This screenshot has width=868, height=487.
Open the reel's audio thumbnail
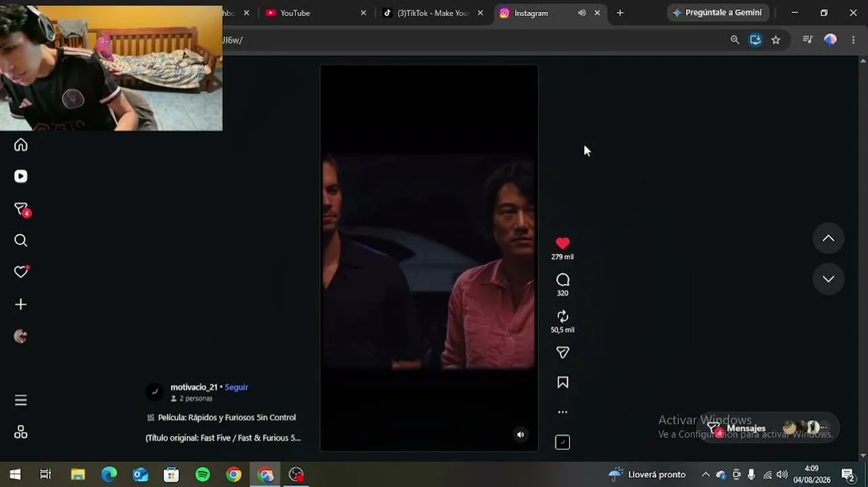(562, 442)
